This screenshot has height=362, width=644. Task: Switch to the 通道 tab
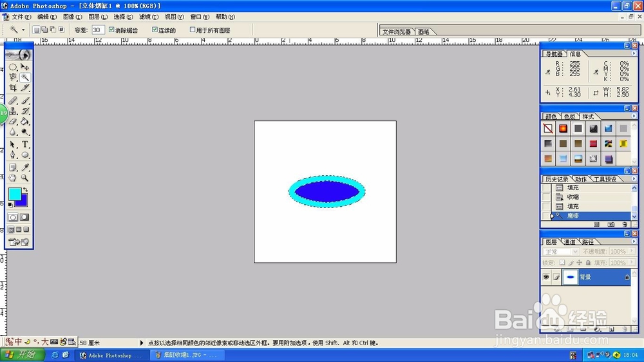569,242
